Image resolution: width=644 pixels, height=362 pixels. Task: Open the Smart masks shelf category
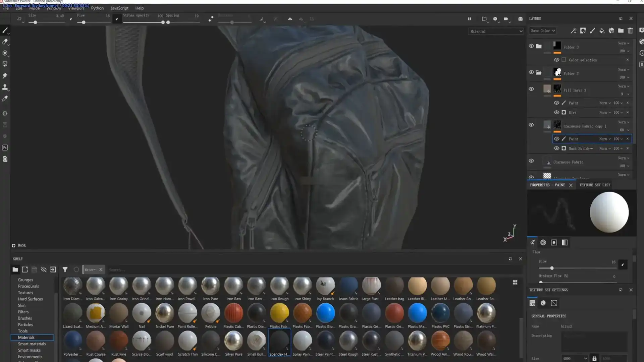[x=29, y=350]
